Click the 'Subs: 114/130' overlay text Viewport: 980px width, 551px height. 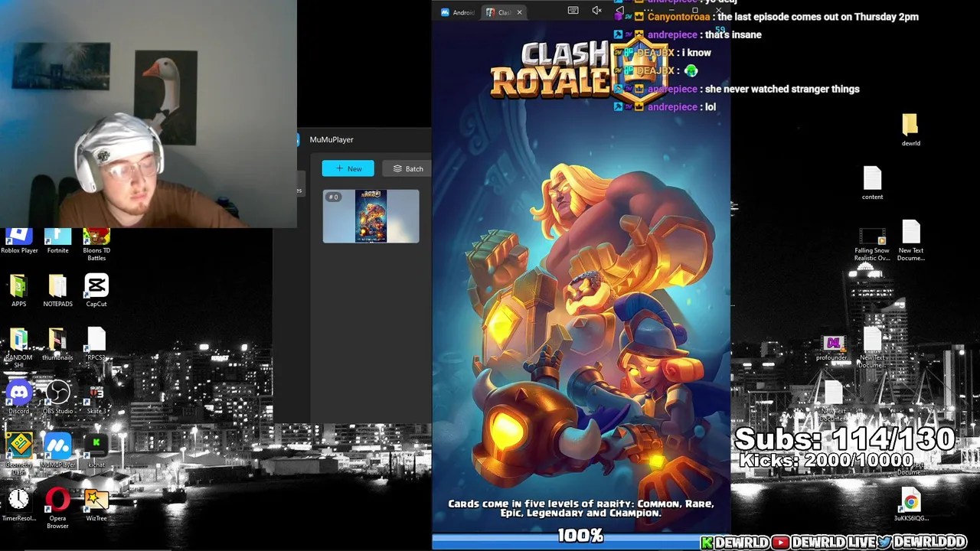845,439
